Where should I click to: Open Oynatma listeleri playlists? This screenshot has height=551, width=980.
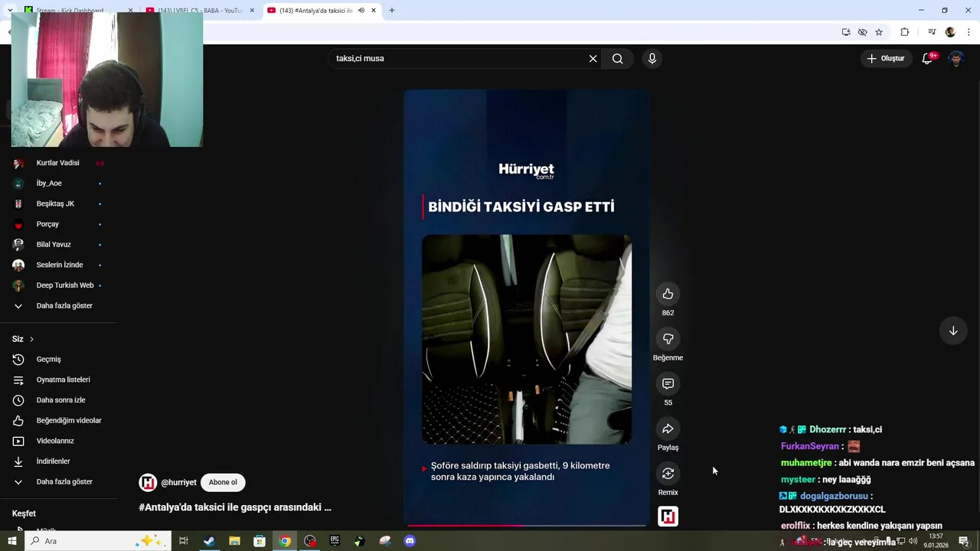(x=59, y=380)
